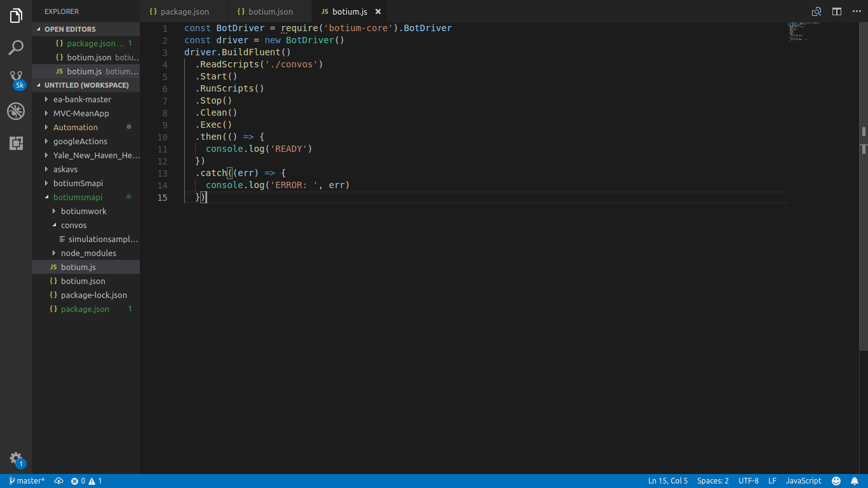868x488 pixels.
Task: Open the Search view in the activity bar
Action: pos(15,48)
